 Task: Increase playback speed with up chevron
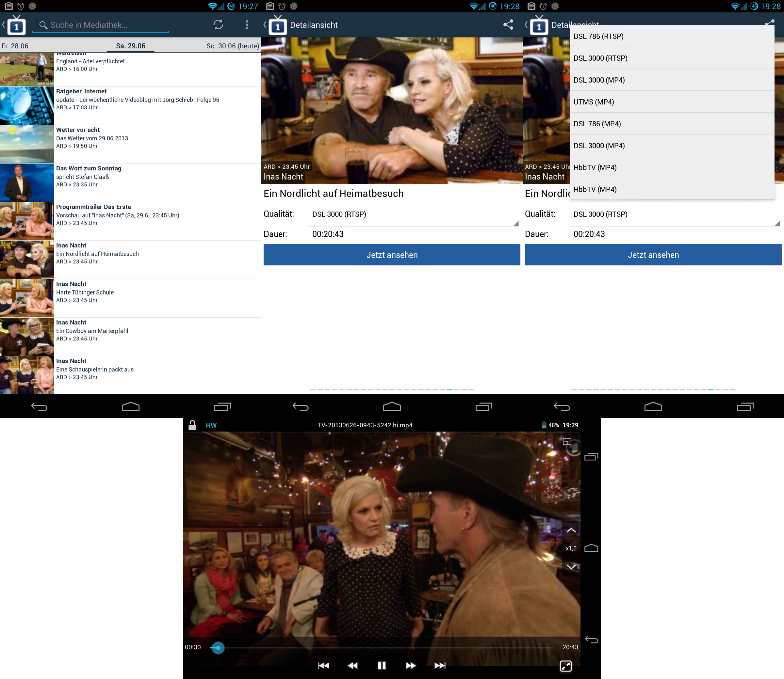(x=571, y=530)
